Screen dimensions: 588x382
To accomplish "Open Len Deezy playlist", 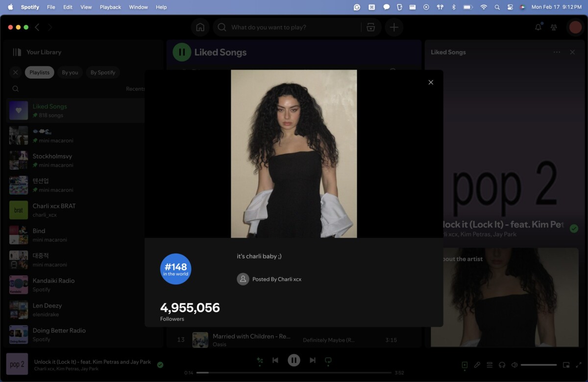I will click(x=76, y=309).
